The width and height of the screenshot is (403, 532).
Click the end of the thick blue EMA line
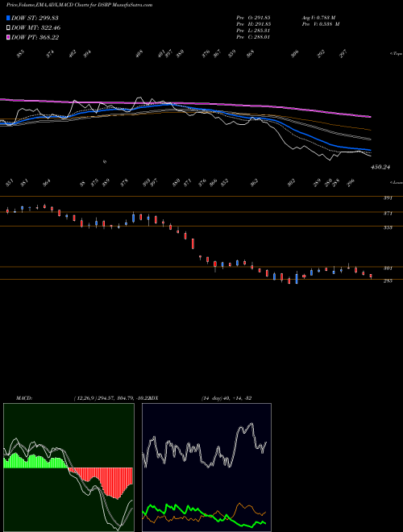coord(370,150)
